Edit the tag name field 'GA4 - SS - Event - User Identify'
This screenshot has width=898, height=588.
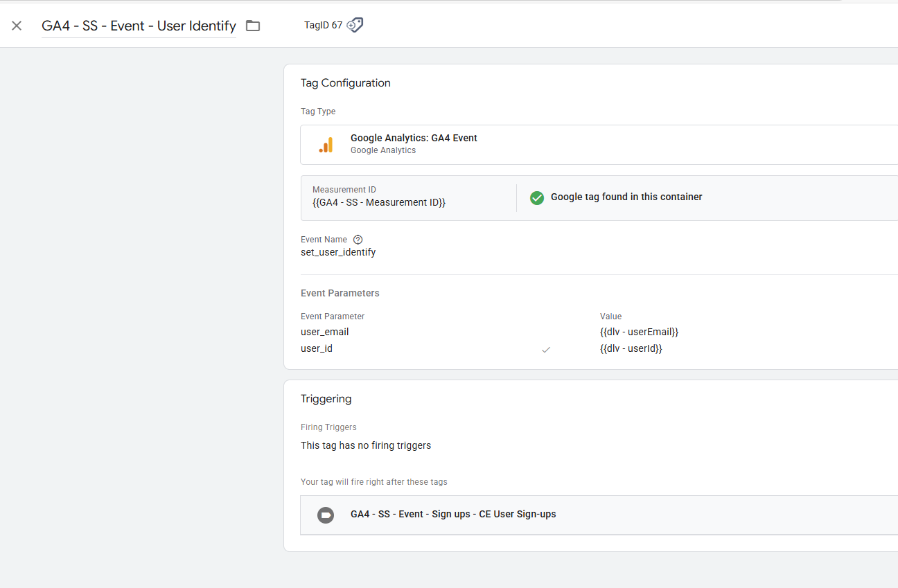pos(139,26)
